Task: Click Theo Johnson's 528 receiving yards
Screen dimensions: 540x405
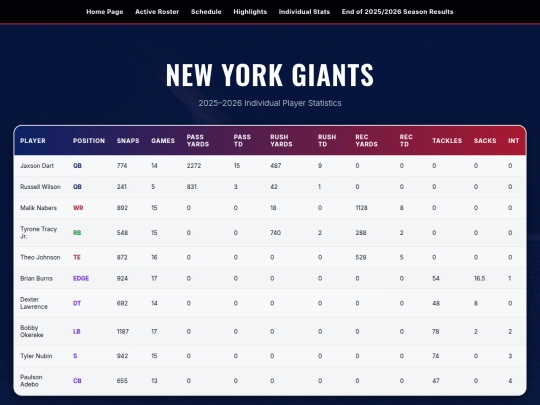Action: click(361, 257)
